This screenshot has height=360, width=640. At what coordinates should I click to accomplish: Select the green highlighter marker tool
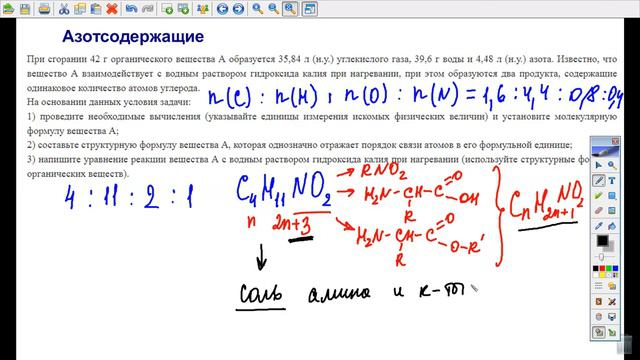pos(598,196)
